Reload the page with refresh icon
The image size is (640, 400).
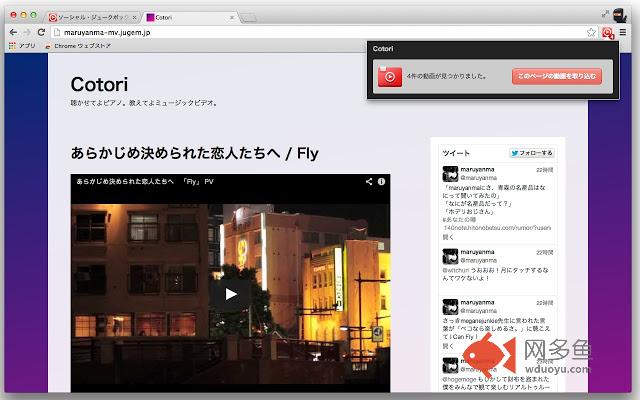(x=41, y=32)
